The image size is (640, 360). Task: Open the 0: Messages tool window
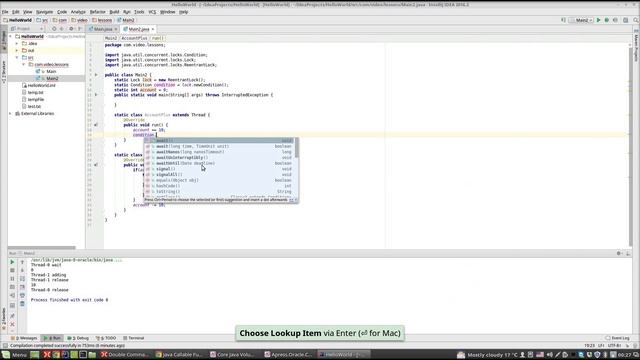tap(24, 338)
